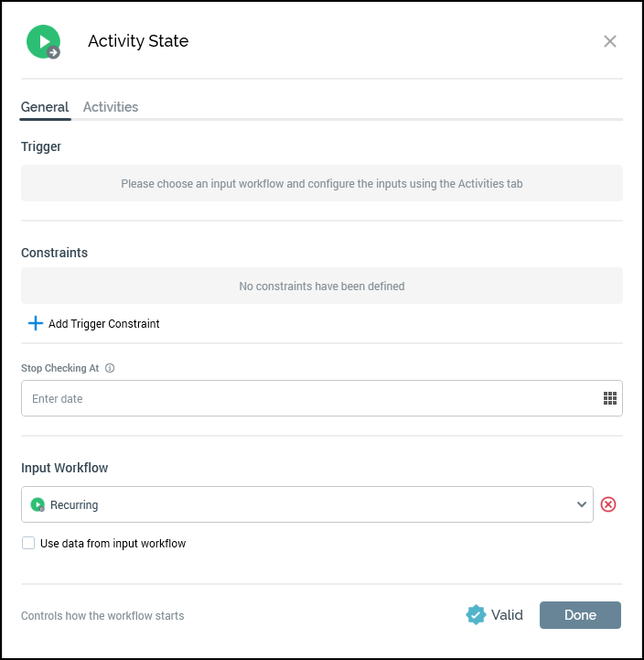Click the green Activity State play icon
Viewport: 644px width, 660px height.
tap(43, 42)
